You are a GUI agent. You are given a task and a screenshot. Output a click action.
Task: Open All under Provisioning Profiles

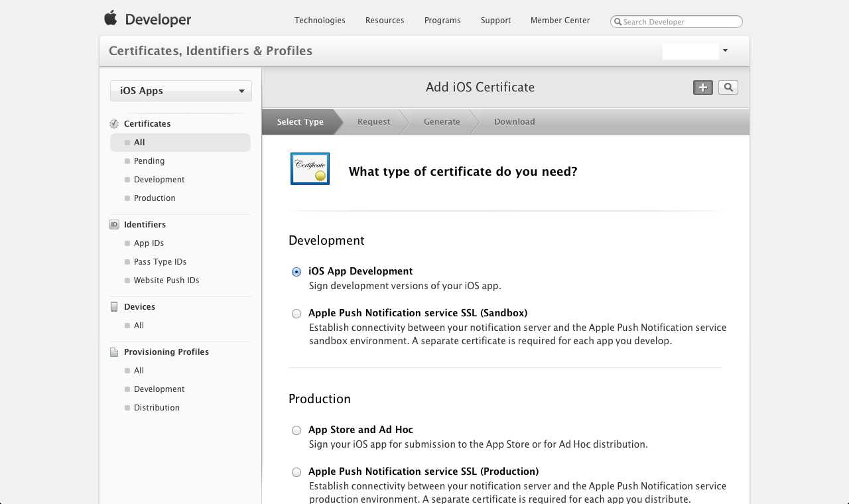pyautogui.click(x=139, y=371)
